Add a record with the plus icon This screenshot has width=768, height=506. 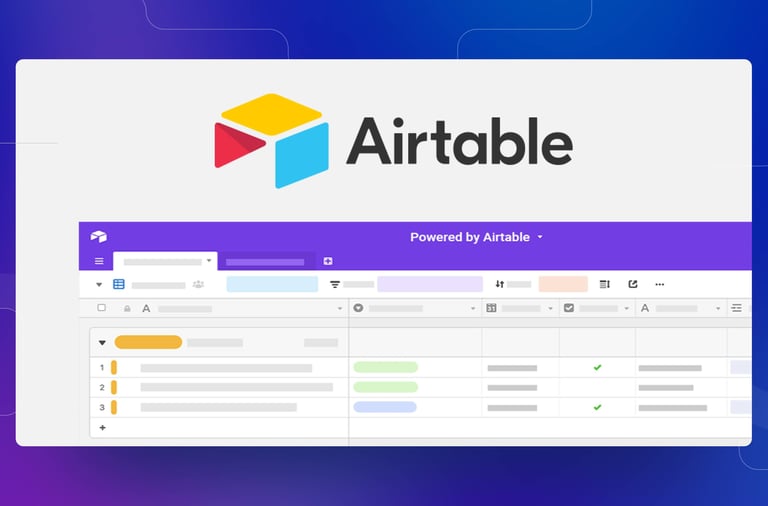[x=102, y=428]
